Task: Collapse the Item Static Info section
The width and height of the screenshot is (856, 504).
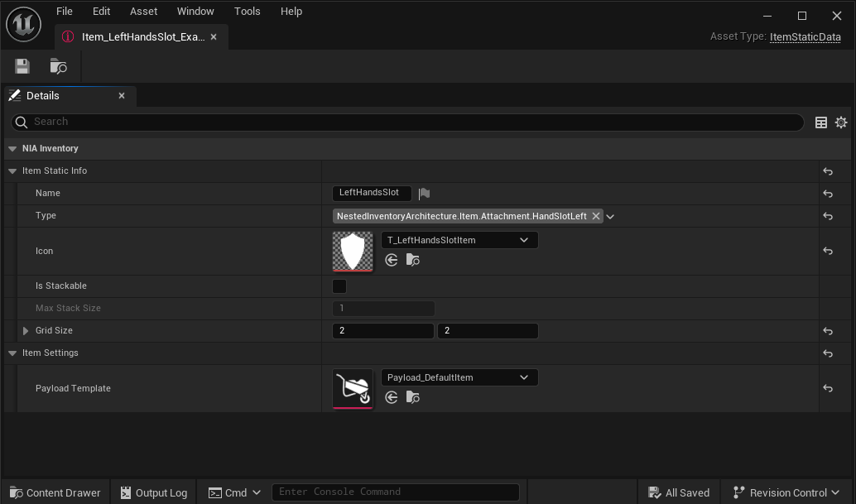Action: coord(12,170)
